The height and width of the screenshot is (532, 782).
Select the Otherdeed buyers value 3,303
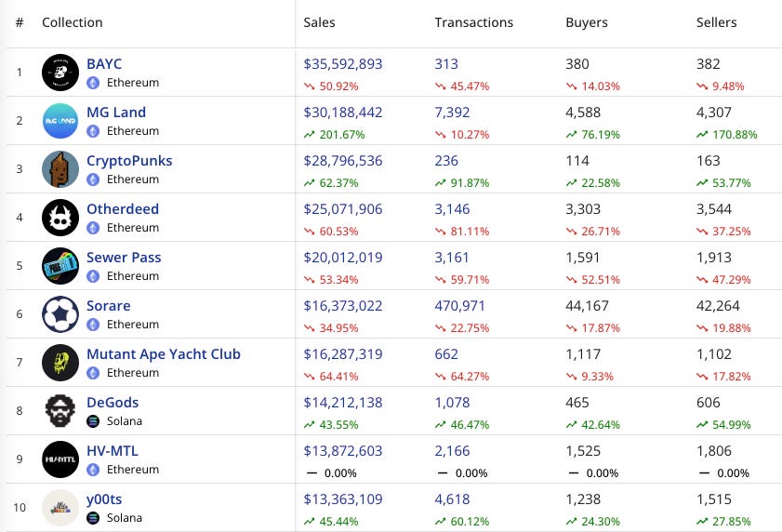tap(583, 209)
